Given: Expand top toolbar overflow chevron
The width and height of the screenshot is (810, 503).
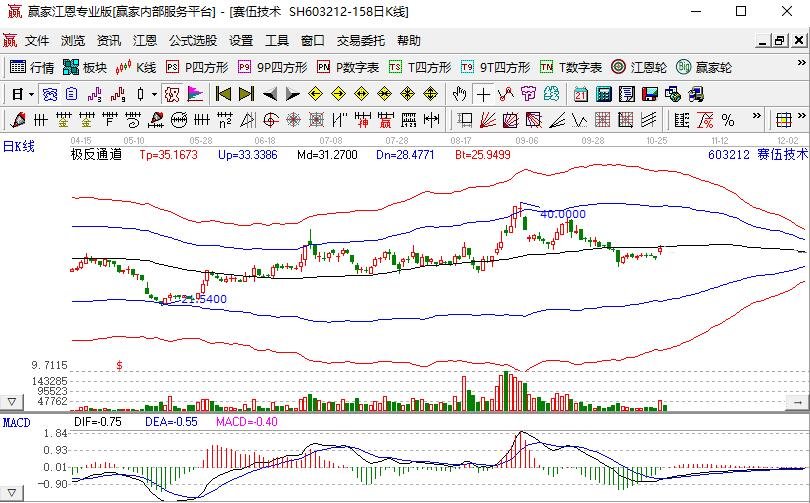Looking at the screenshot, I should pos(802,63).
